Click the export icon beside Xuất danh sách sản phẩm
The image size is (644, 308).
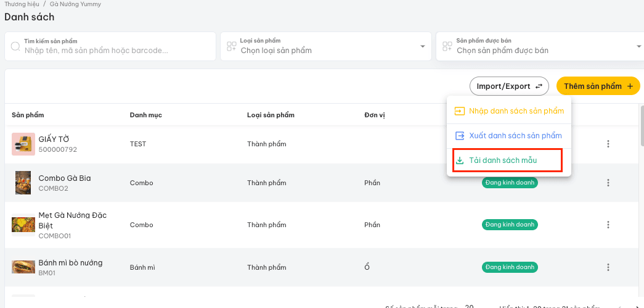pos(460,136)
